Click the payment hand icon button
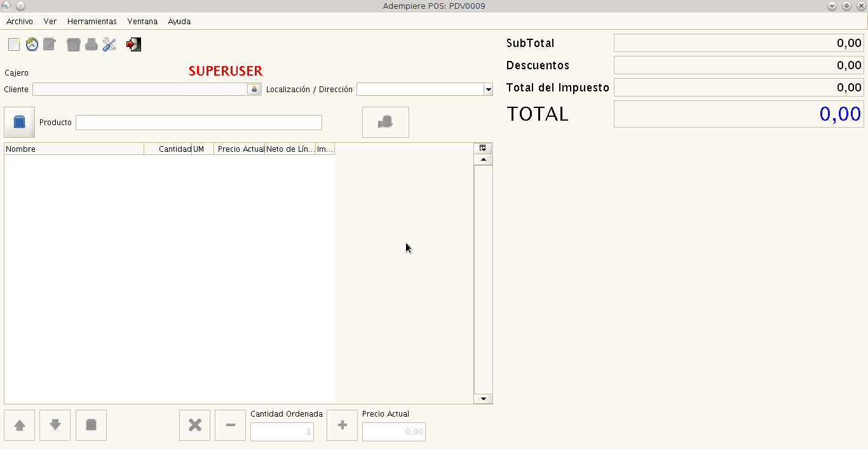 (386, 122)
